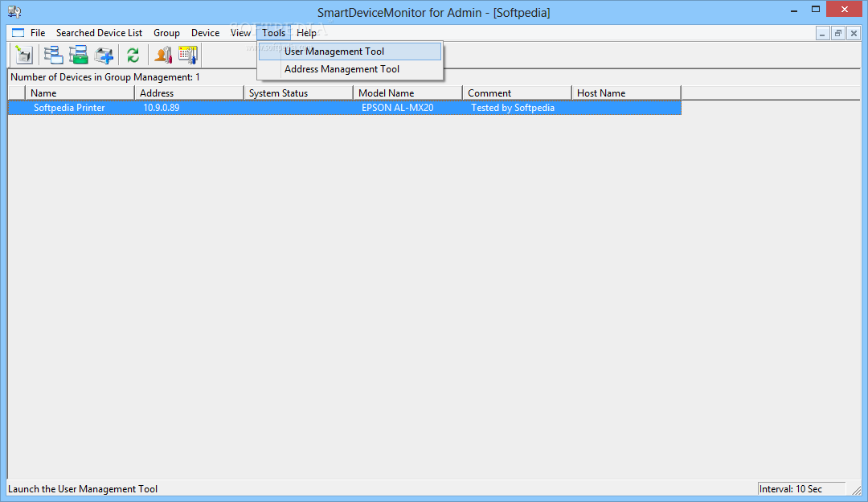Click the Launch the User Management Tool status text
The image size is (868, 502).
pos(83,488)
